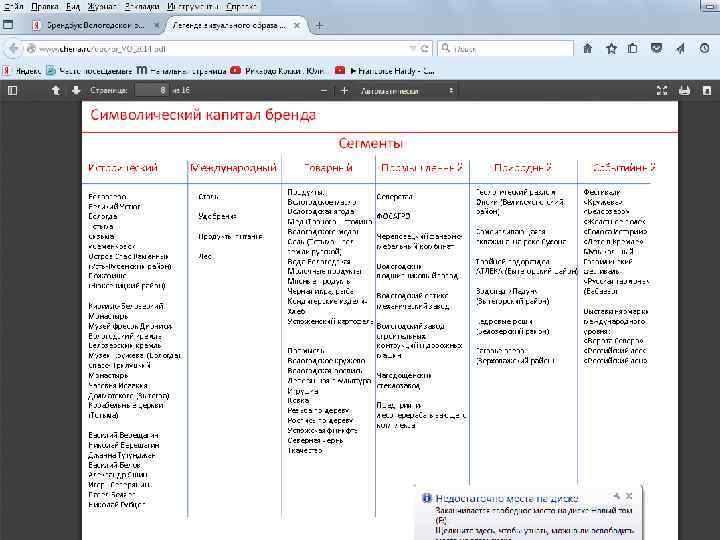Open the Правка menu
This screenshot has height=540, width=720.
[x=45, y=6]
